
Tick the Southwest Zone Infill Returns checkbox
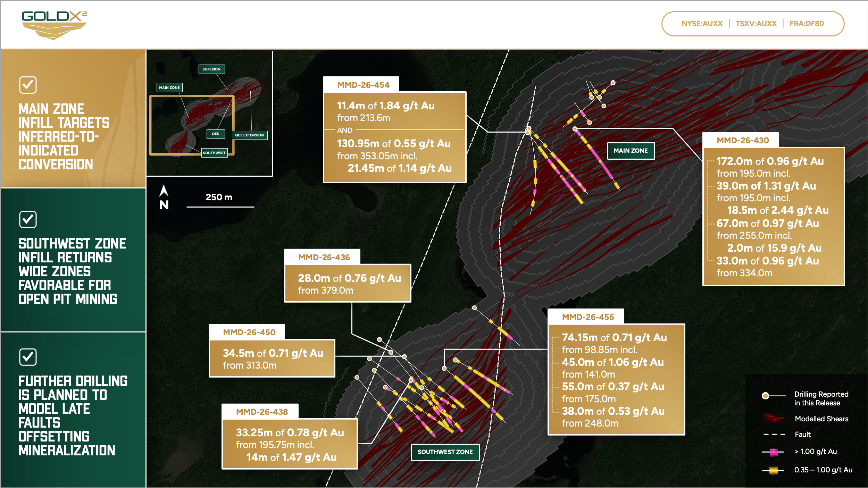28,219
